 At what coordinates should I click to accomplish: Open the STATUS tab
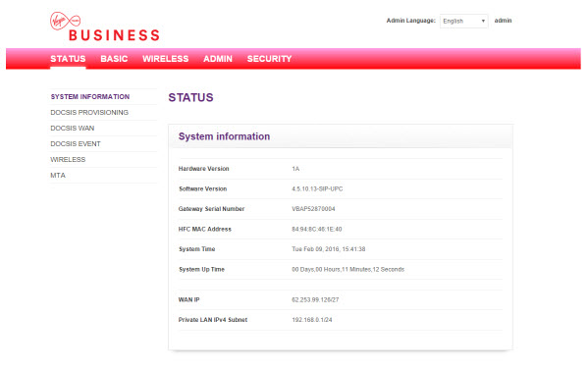pyautogui.click(x=68, y=59)
